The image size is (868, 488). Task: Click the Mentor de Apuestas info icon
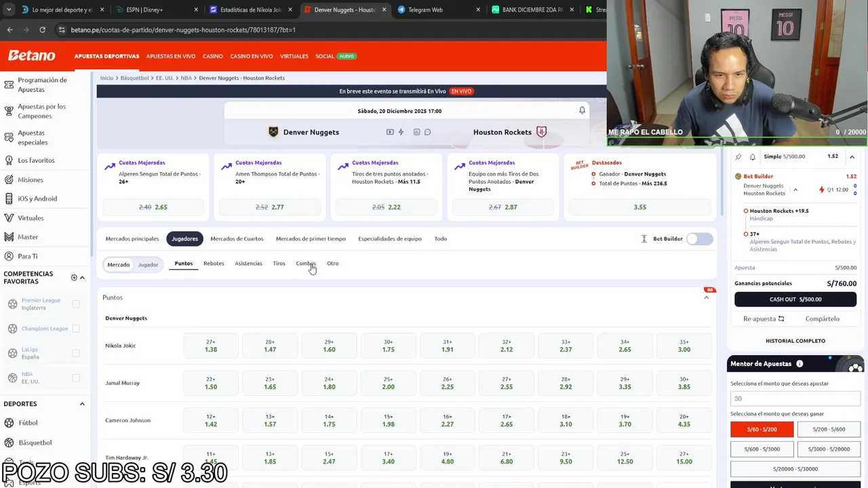point(800,364)
